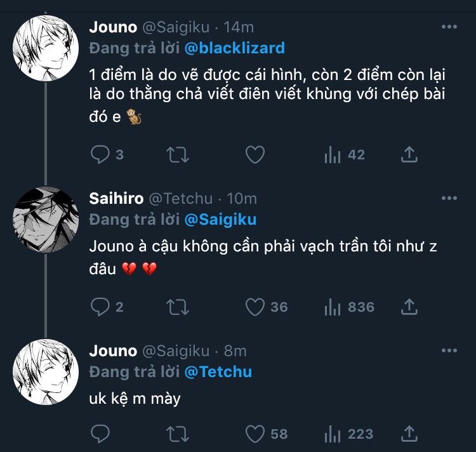
Task: Retweet Saihiro's tweet
Action: [x=178, y=307]
